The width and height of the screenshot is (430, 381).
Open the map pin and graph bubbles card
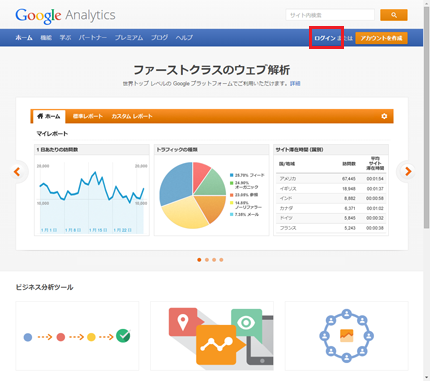(212, 336)
